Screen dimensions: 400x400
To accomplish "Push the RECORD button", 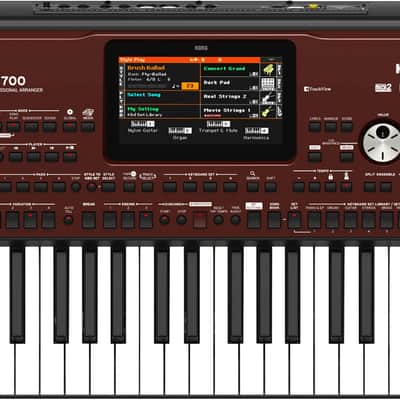I will click(x=129, y=187).
